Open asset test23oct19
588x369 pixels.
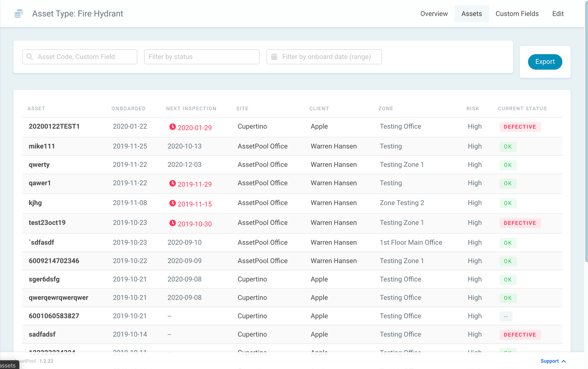coord(47,223)
